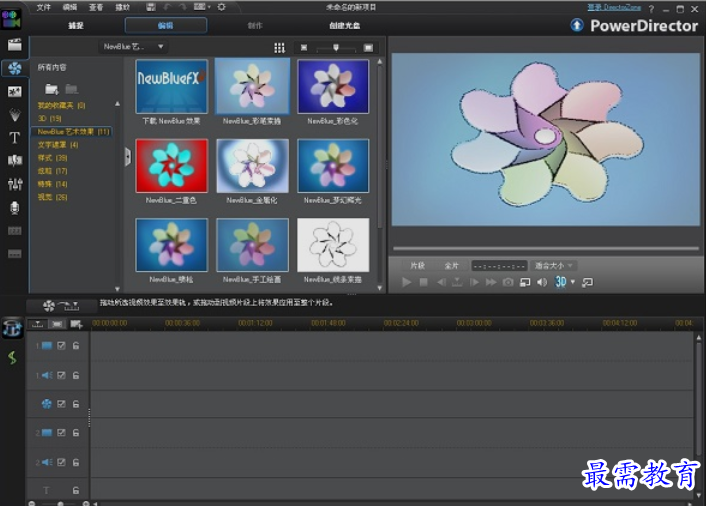706x506 pixels.
Task: Click the PowerDirector upgrade arrow icon
Action: [x=577, y=25]
